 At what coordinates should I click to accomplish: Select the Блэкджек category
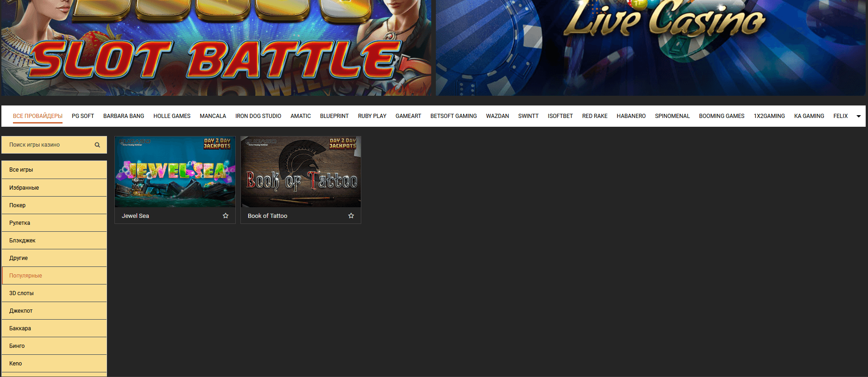pos(54,241)
